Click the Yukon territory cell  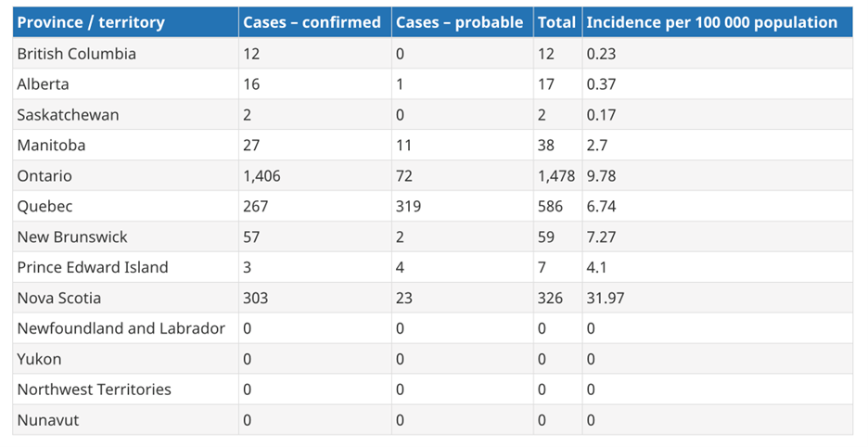40,359
